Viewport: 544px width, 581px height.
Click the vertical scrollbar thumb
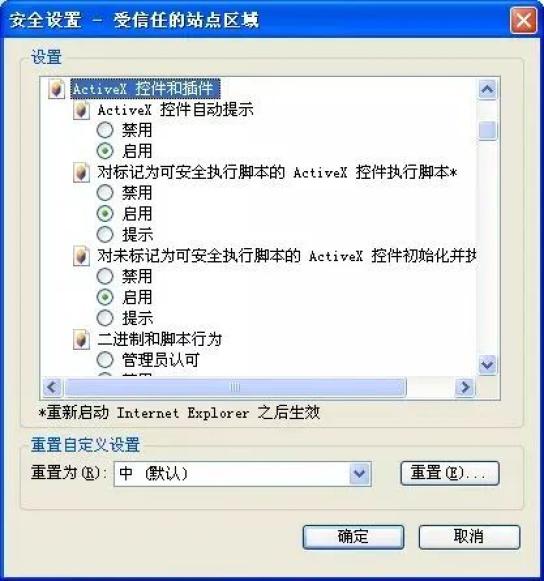(487, 130)
